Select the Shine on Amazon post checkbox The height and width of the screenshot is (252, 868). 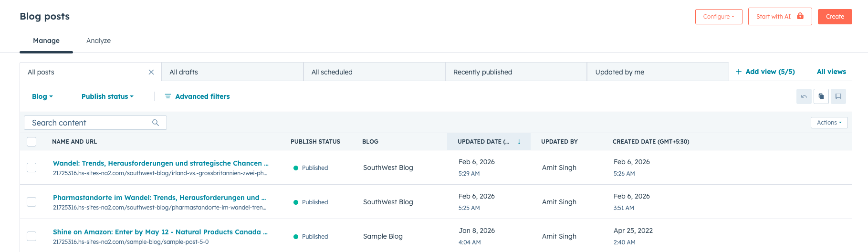pyautogui.click(x=31, y=236)
